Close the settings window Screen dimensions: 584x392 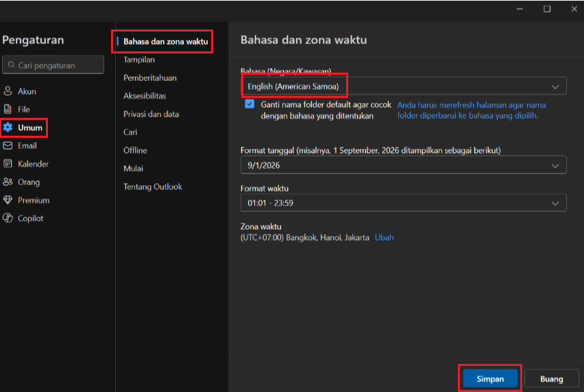tap(574, 9)
